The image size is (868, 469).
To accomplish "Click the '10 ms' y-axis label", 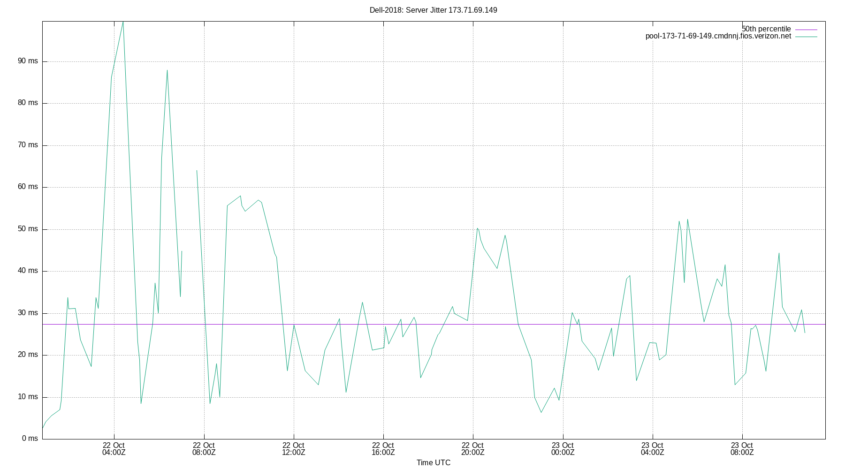I will pyautogui.click(x=28, y=397).
